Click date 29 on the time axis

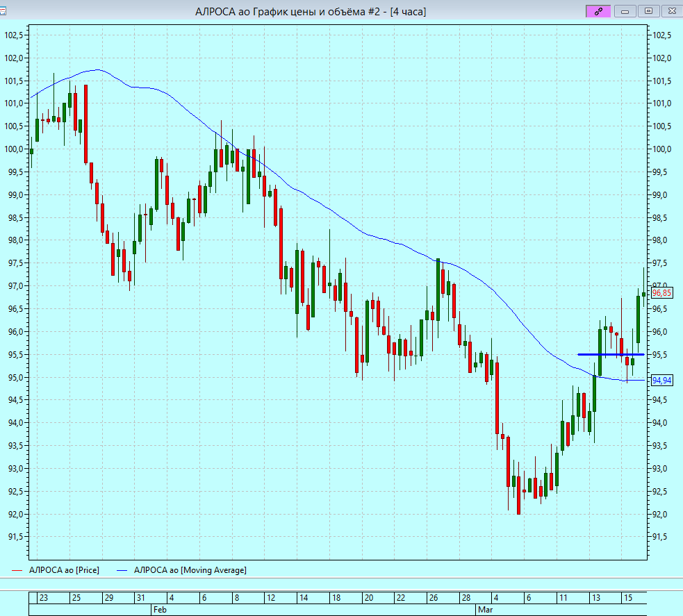(x=109, y=598)
